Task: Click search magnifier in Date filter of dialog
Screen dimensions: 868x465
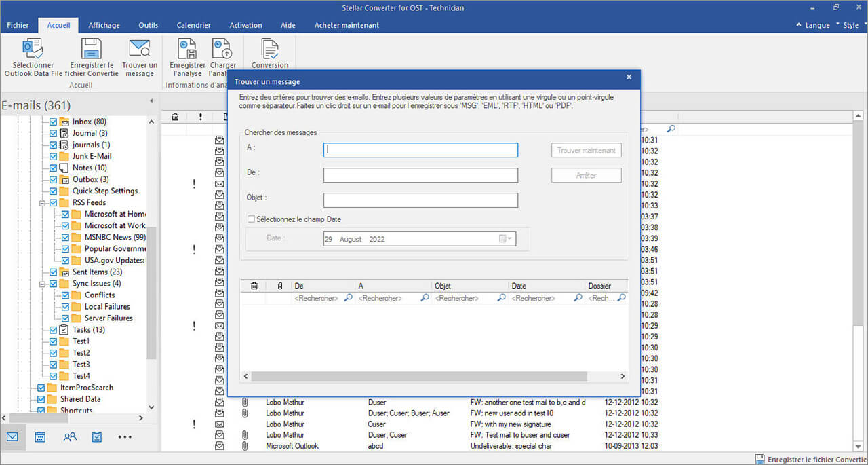Action: point(578,298)
